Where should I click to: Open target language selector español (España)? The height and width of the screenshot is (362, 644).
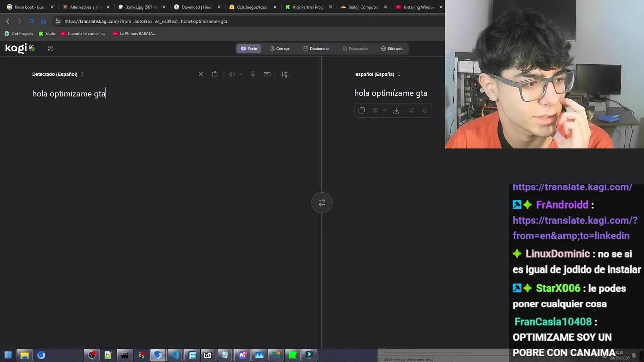pyautogui.click(x=378, y=74)
